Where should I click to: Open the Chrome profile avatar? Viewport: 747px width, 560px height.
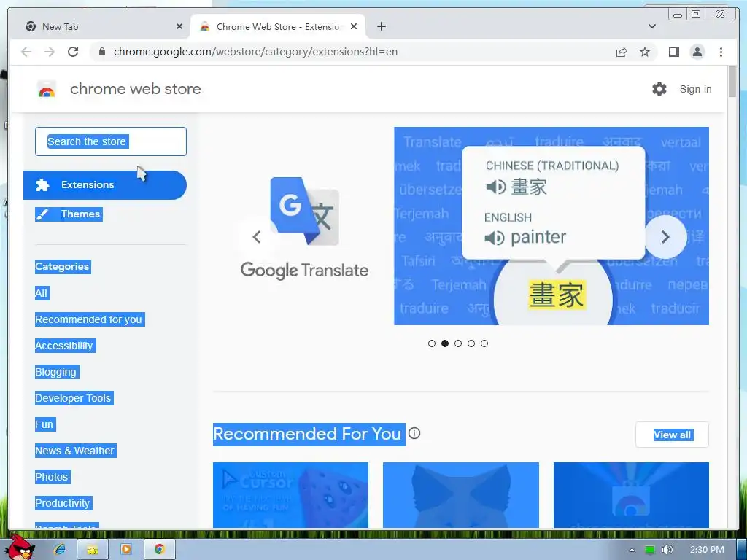[697, 52]
